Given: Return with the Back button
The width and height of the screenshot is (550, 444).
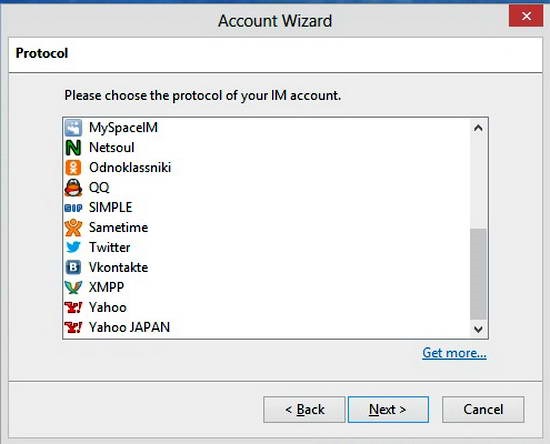Looking at the screenshot, I should 304,409.
